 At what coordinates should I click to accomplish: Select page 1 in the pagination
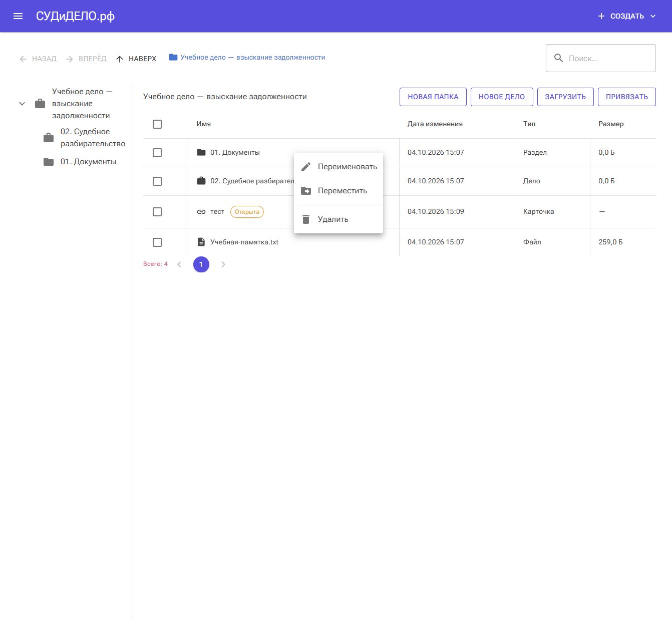(201, 264)
